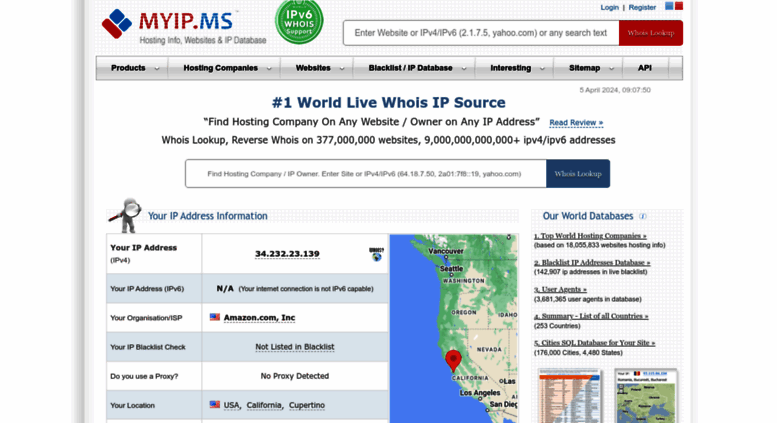Click the red square icon near Register
This screenshot has width=777, height=423.
click(x=679, y=6)
